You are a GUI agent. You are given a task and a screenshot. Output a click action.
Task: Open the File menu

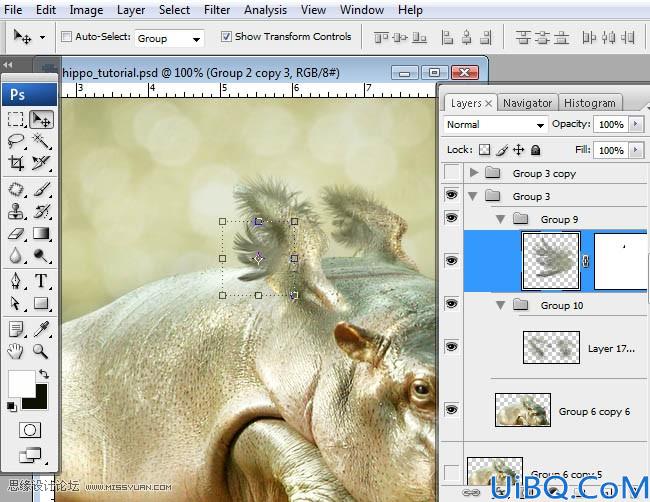[13, 10]
